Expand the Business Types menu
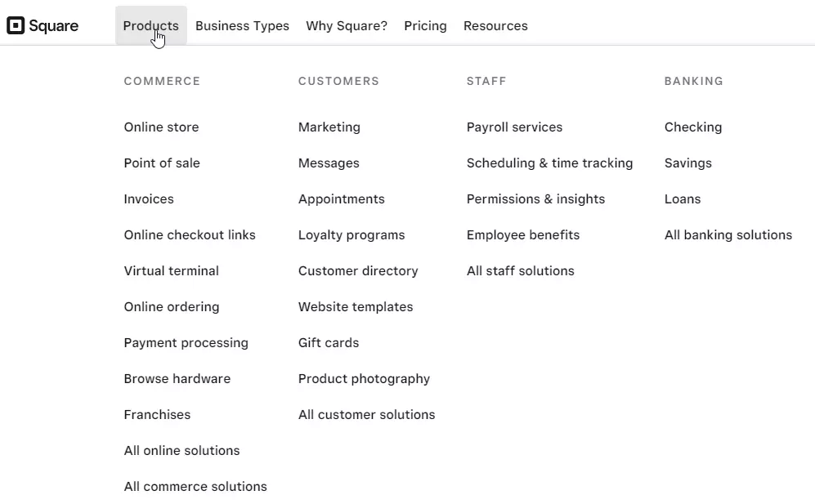Image resolution: width=815 pixels, height=504 pixels. pyautogui.click(x=242, y=25)
